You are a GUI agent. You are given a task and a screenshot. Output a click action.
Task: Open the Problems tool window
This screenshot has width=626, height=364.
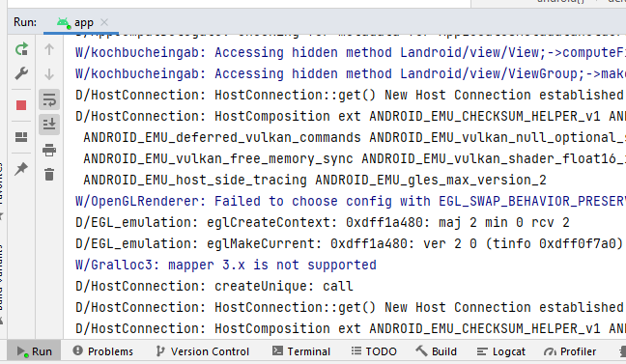click(103, 351)
